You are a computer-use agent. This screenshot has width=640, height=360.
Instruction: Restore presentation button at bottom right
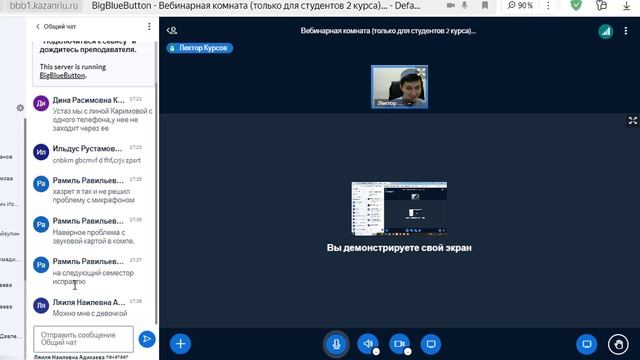click(x=587, y=344)
